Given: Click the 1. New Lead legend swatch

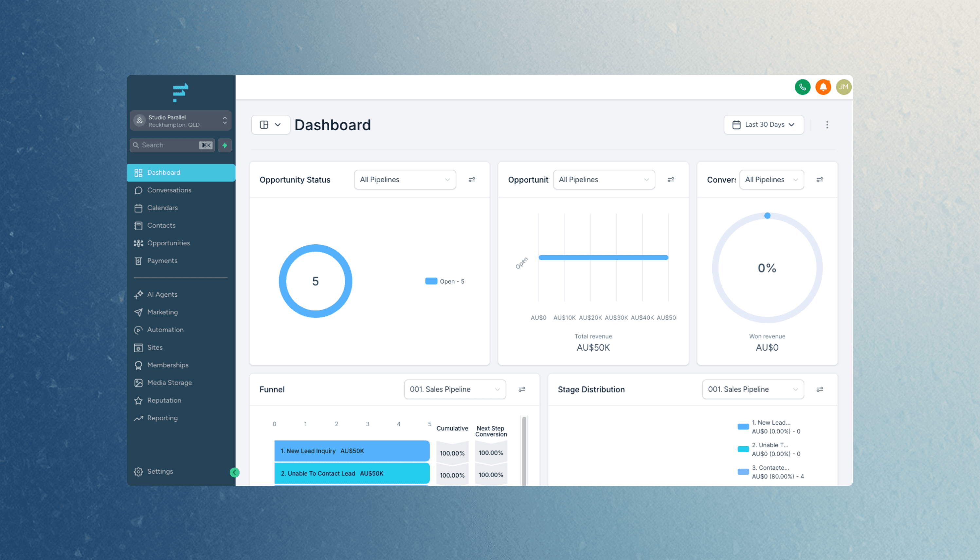Looking at the screenshot, I should pos(743,427).
